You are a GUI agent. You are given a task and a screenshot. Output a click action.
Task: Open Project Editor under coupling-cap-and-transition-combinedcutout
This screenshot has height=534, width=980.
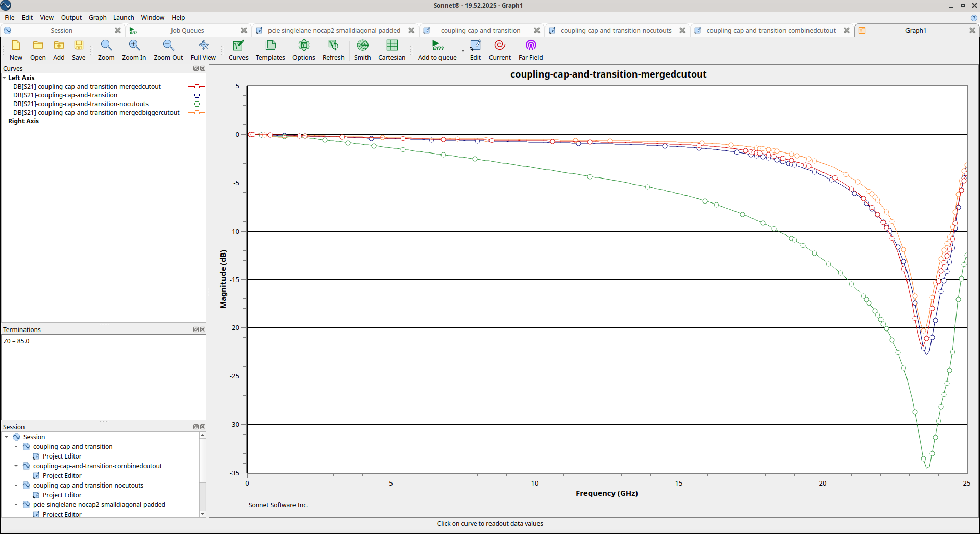pyautogui.click(x=62, y=476)
